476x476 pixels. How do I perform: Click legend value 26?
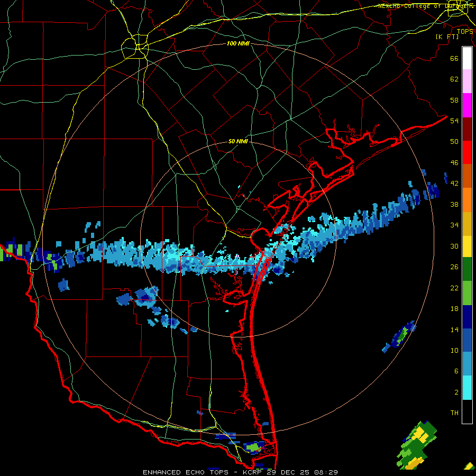[x=454, y=267]
